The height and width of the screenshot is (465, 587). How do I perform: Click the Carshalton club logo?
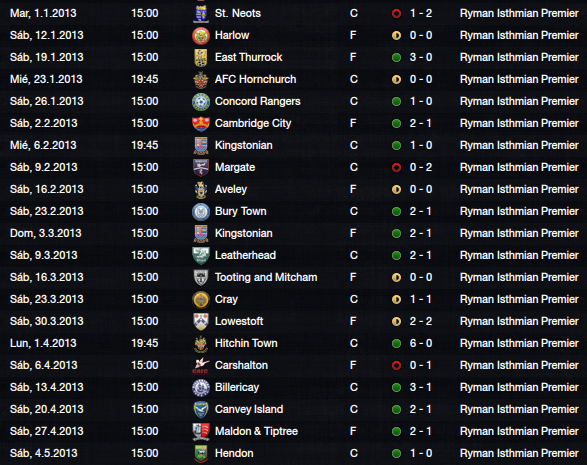[201, 366]
